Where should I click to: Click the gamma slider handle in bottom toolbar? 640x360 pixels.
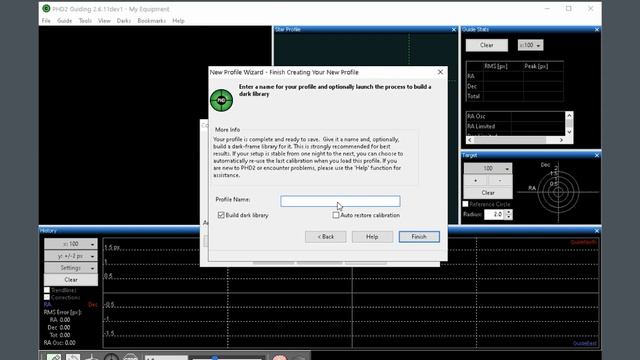coord(215,358)
